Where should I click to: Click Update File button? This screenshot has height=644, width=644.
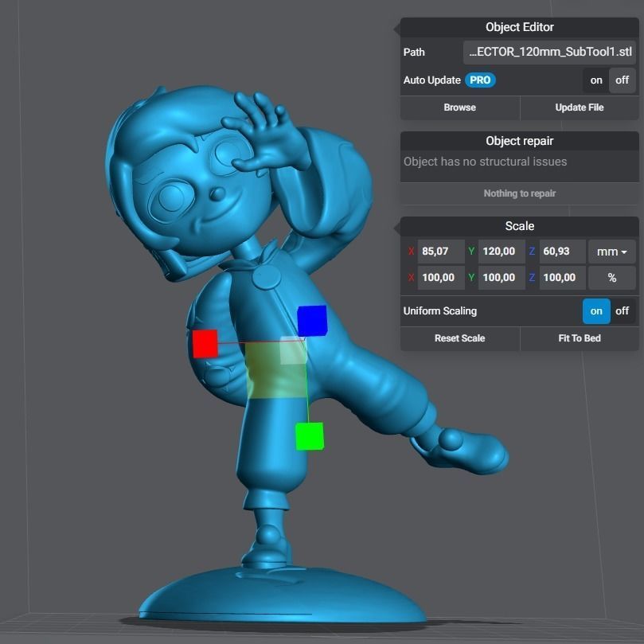point(579,107)
